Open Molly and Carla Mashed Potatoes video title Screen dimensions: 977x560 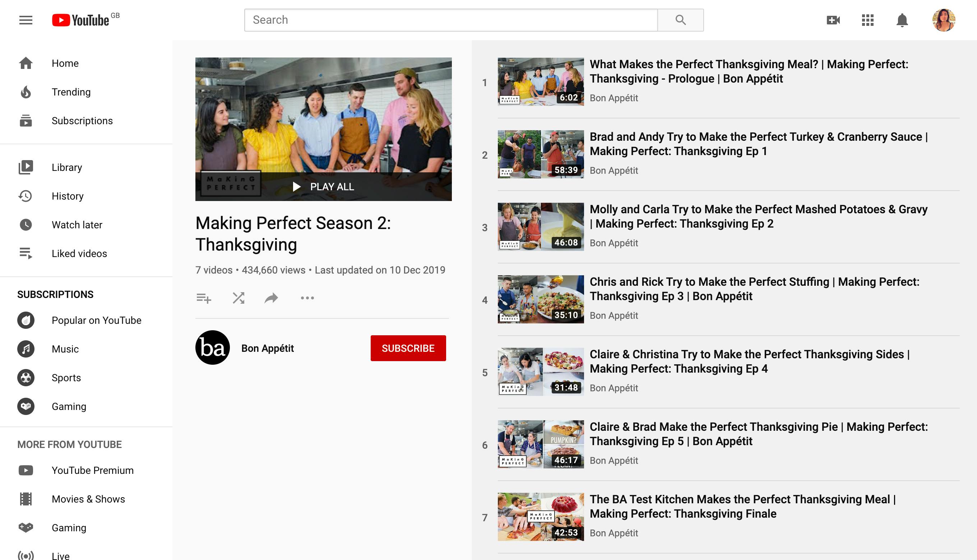click(759, 216)
